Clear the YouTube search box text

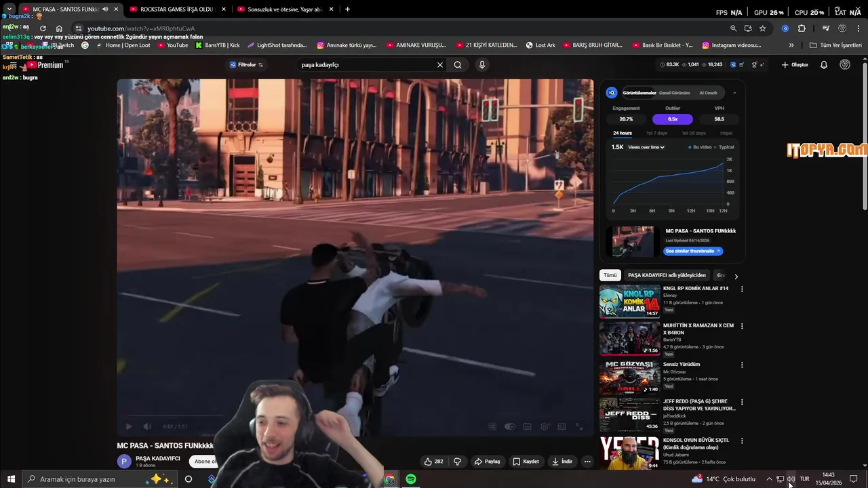click(439, 65)
